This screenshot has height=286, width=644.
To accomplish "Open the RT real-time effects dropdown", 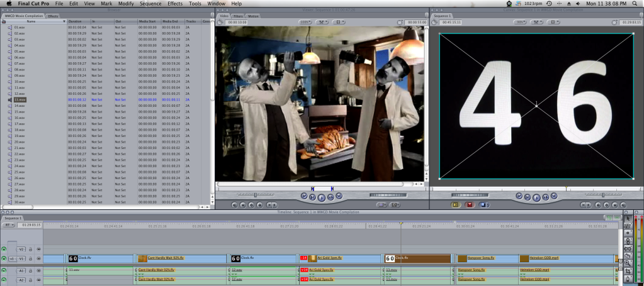I will [x=8, y=225].
